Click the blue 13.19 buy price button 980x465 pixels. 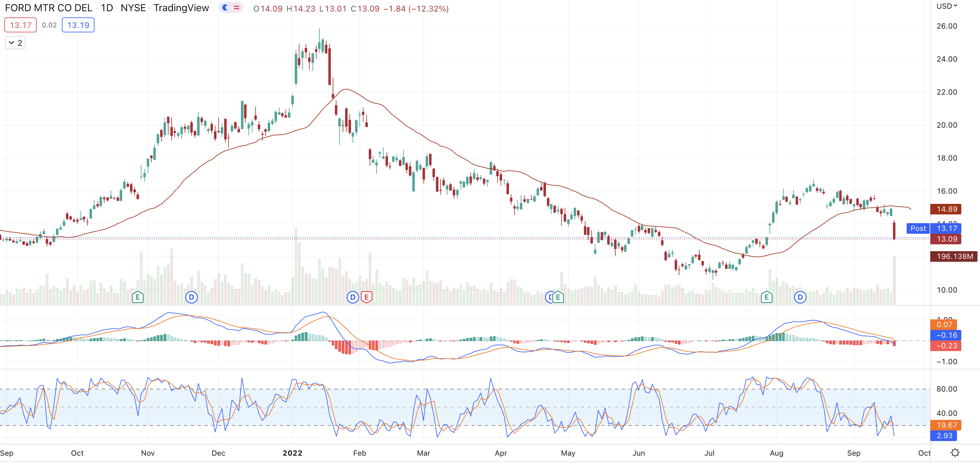point(78,25)
